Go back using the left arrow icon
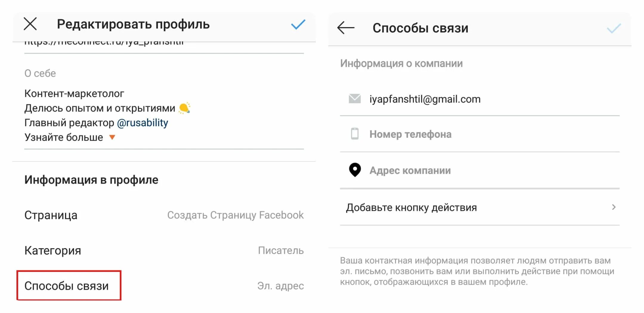 click(346, 28)
